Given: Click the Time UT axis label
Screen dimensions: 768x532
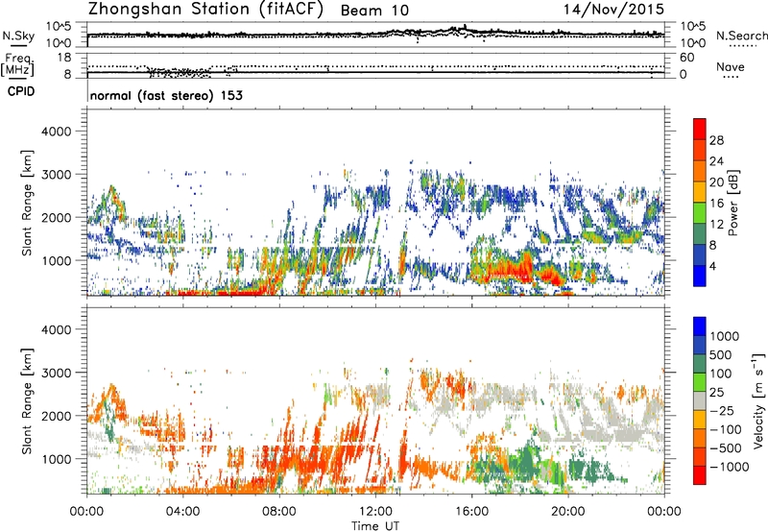Looking at the screenshot, I should coord(375,526).
